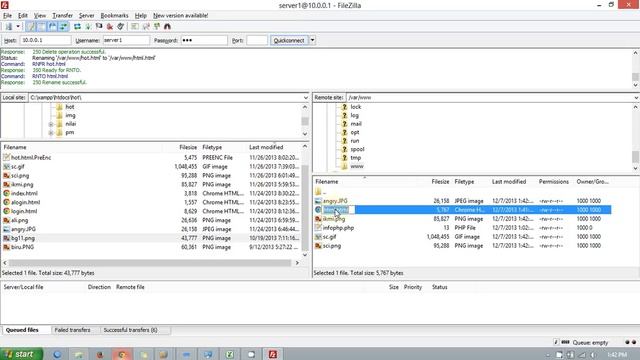Select the spool folder in remote tree

coord(357,149)
